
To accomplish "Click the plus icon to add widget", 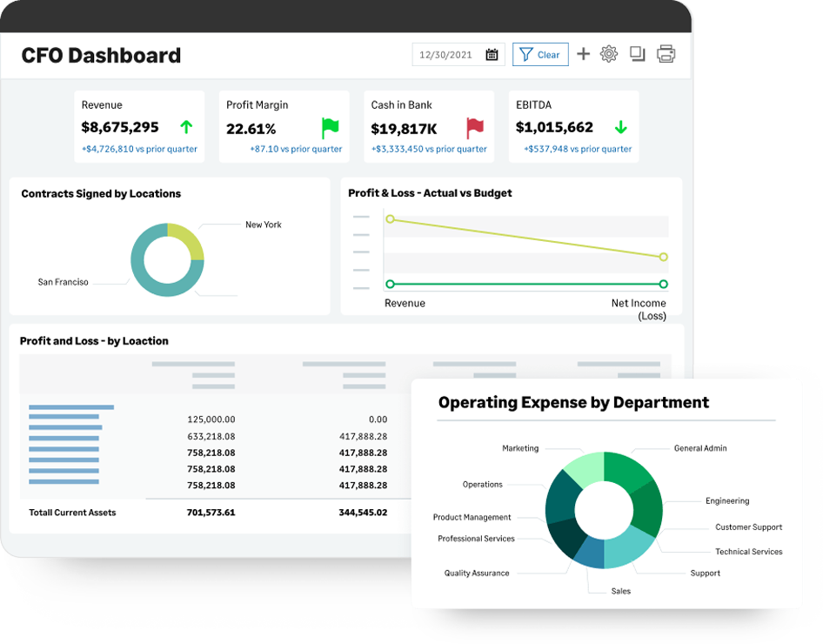I will (583, 54).
